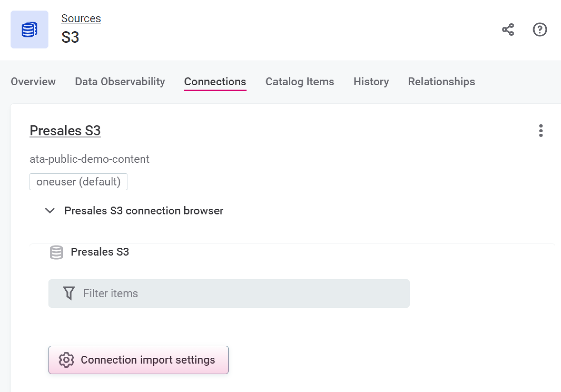The image size is (561, 392).
Task: Click the S3 source database icon
Action: [29, 30]
